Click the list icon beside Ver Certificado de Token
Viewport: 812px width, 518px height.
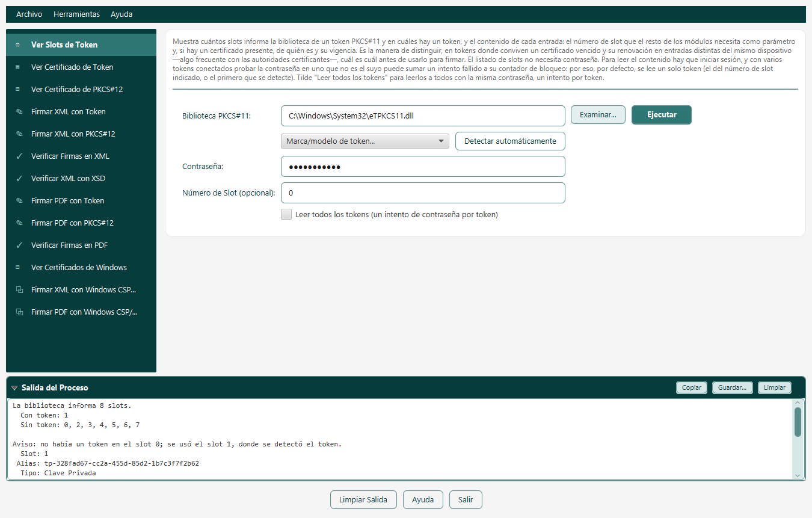(18, 67)
